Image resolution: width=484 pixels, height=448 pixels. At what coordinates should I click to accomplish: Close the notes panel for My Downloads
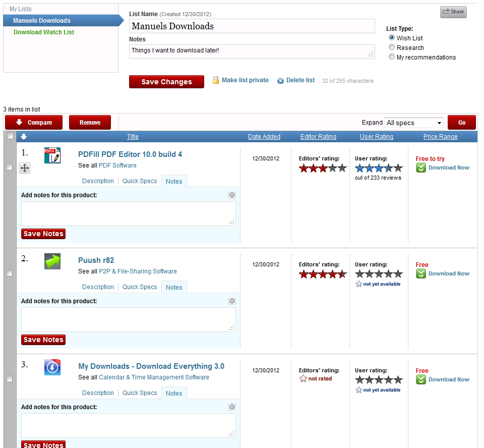pyautogui.click(x=232, y=407)
